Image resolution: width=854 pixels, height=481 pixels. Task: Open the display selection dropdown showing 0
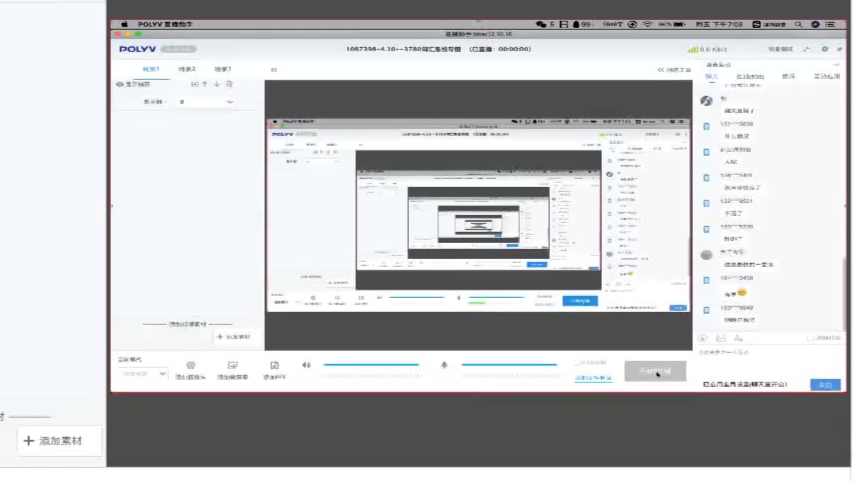point(205,102)
